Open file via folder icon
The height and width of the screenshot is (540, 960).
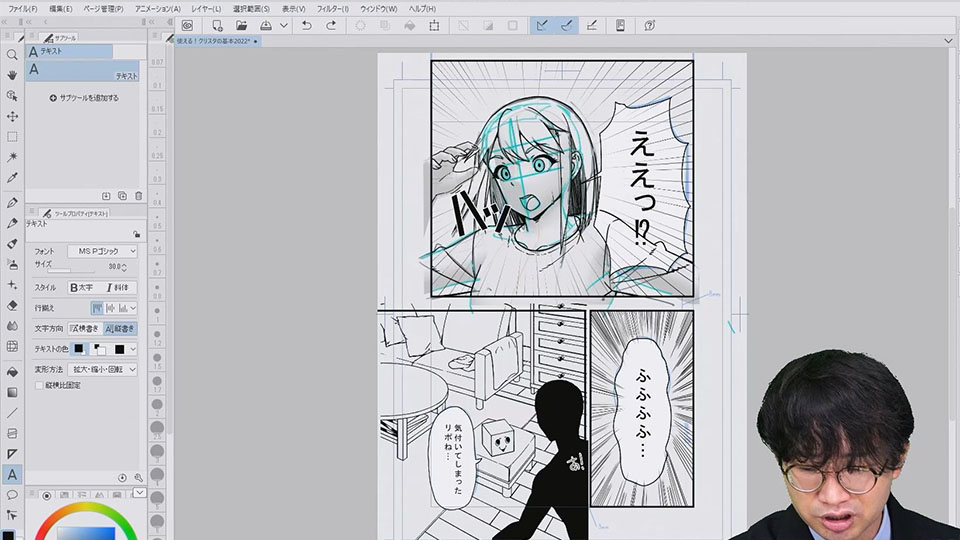click(241, 26)
